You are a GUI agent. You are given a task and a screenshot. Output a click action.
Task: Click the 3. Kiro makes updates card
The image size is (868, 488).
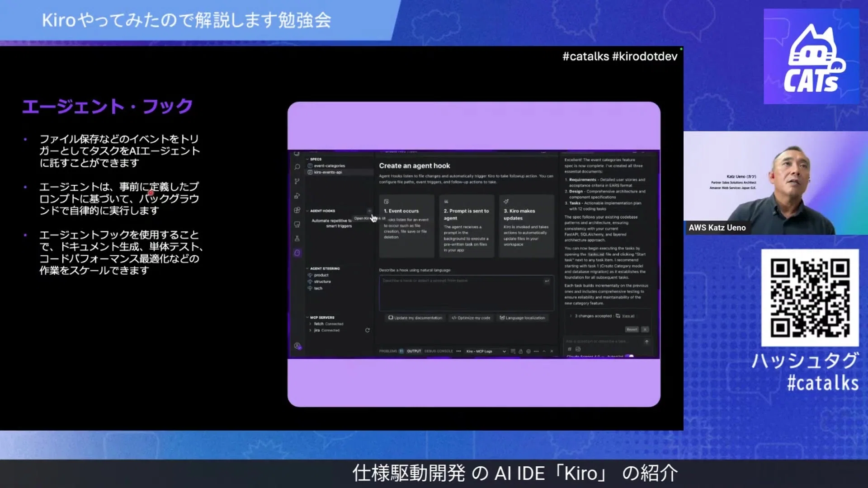(526, 226)
